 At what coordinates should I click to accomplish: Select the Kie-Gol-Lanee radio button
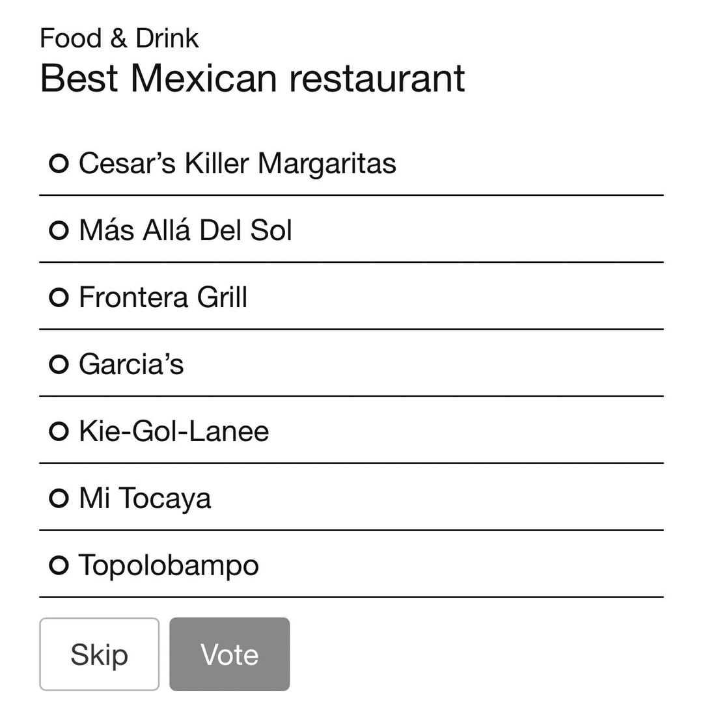click(x=59, y=431)
